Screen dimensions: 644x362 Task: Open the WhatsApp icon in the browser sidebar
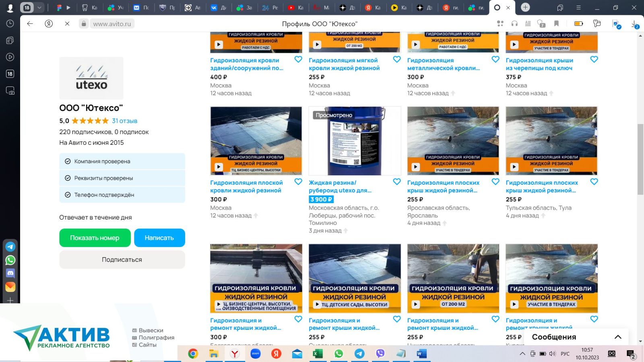(10, 260)
